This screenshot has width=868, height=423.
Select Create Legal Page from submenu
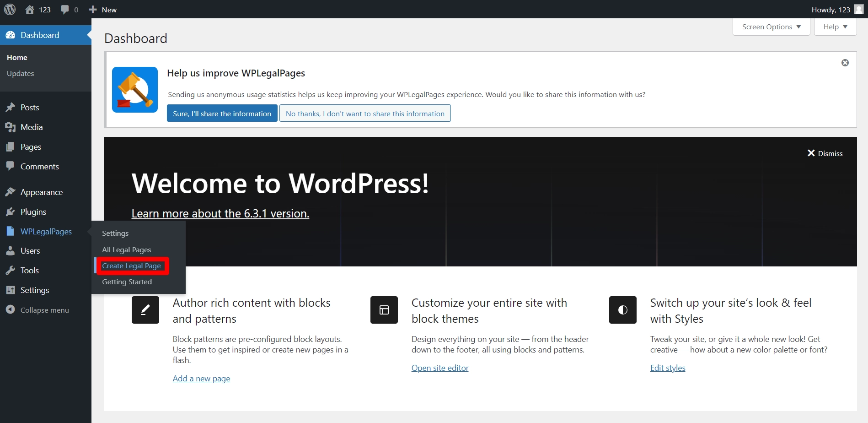[x=131, y=266]
